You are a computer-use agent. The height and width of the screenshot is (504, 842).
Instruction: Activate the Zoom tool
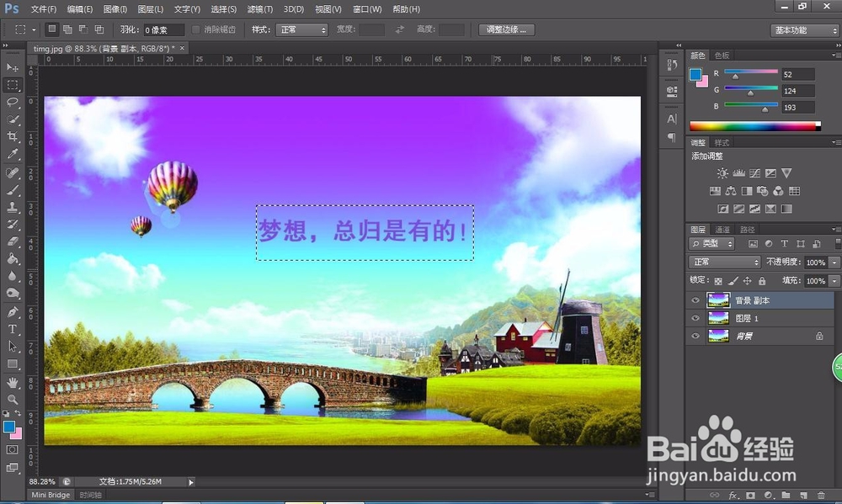pos(11,399)
